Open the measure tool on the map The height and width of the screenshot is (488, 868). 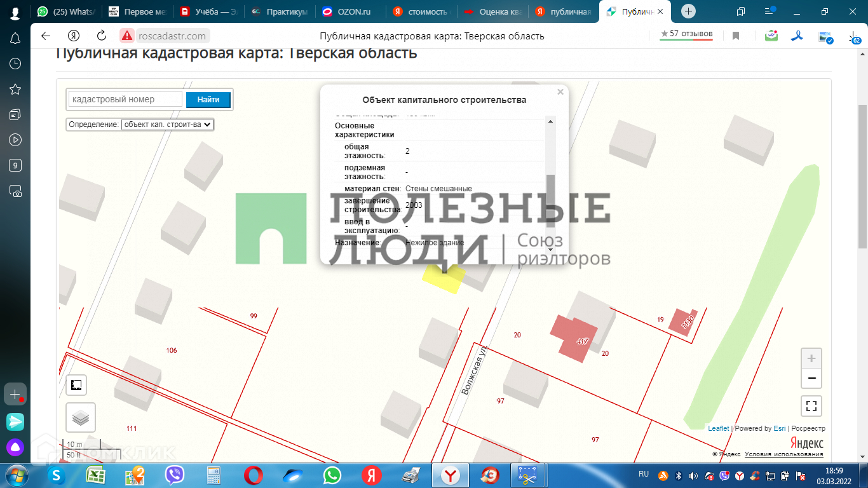coord(76,385)
